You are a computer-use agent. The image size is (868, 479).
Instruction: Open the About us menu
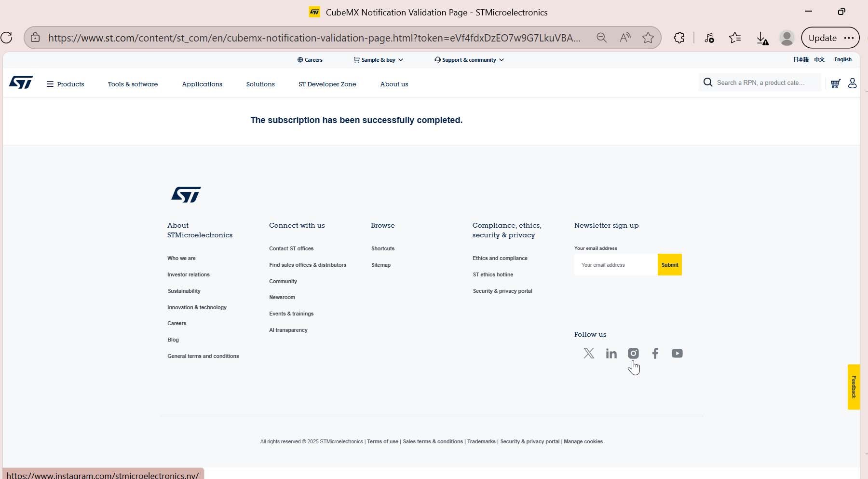pos(394,84)
